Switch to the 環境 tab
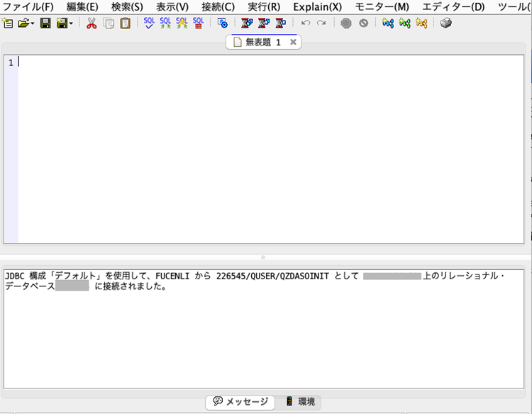 pyautogui.click(x=300, y=402)
